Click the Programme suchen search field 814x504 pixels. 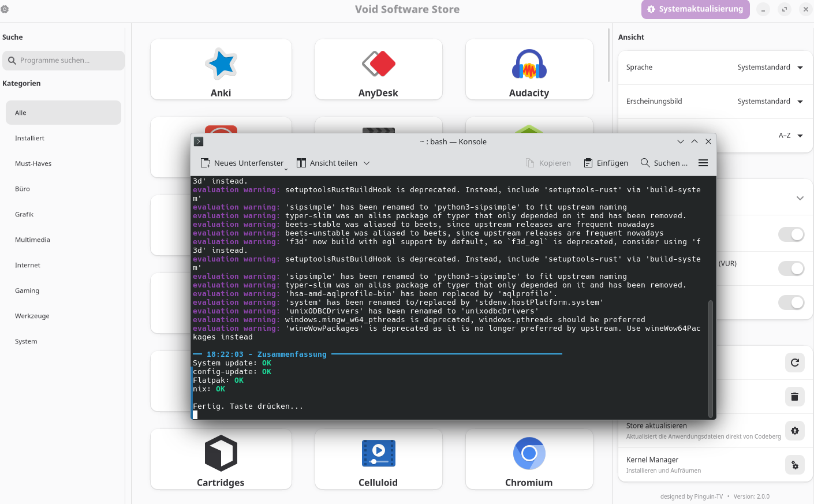click(64, 61)
